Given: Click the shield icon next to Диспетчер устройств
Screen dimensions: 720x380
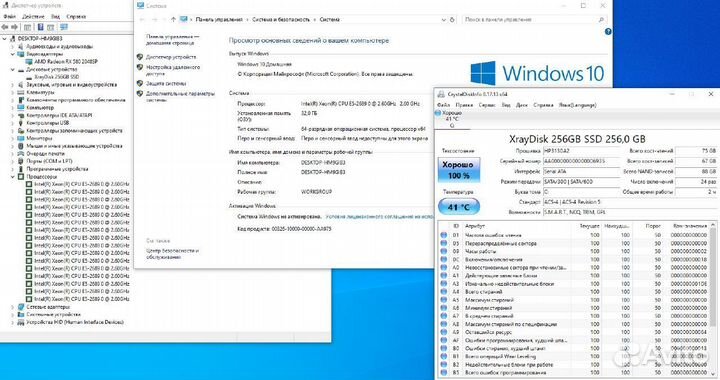Looking at the screenshot, I should click(140, 57).
